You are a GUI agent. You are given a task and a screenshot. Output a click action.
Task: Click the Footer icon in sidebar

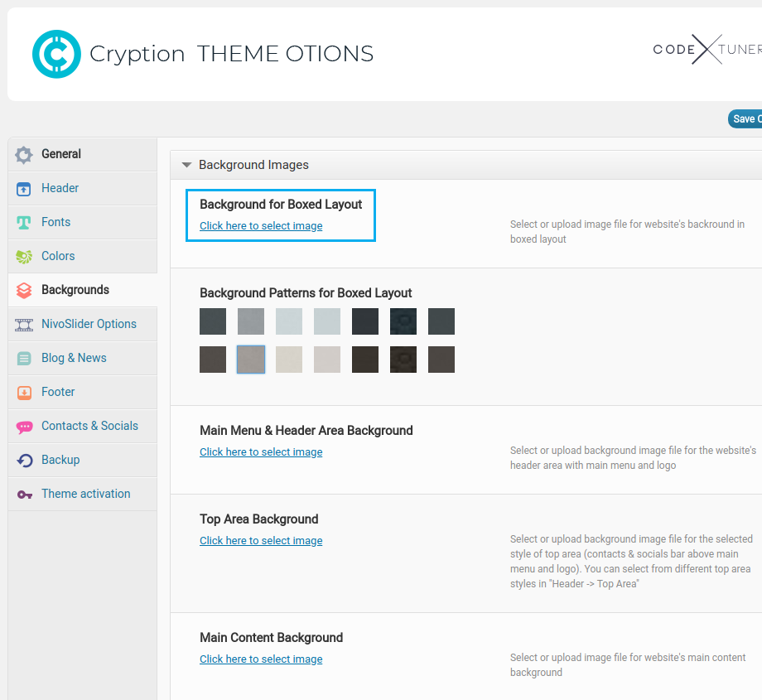point(24,393)
